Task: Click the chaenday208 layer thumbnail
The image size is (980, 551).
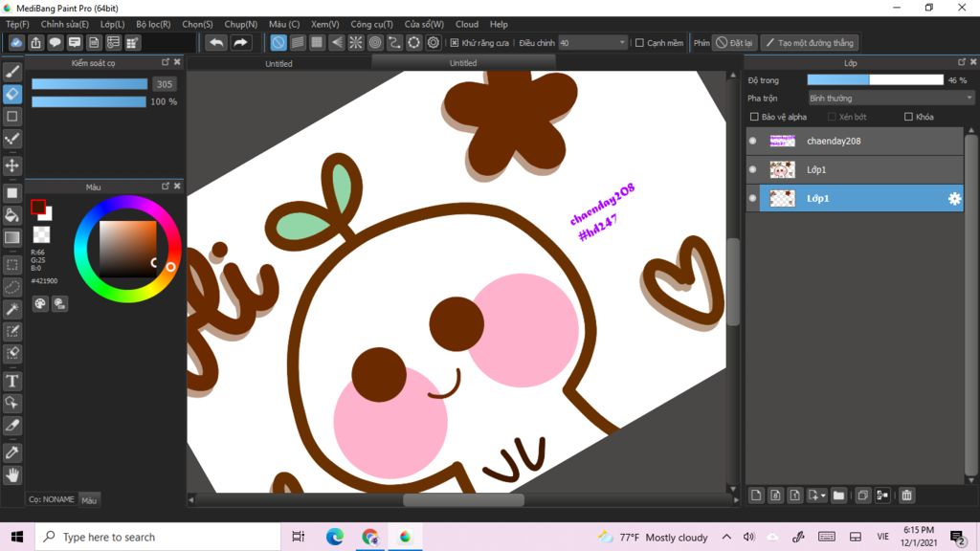Action: pyautogui.click(x=782, y=142)
